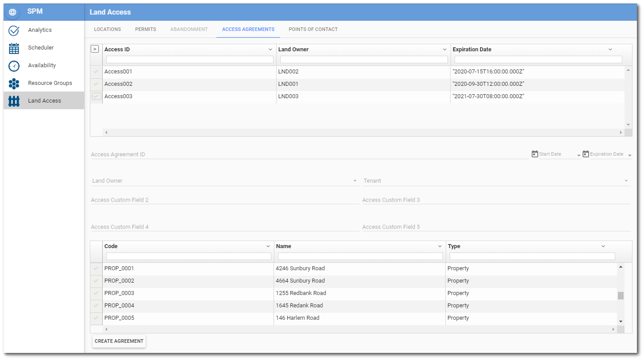Toggle the checkmark for PROP_0004 row
644x360 pixels.
click(x=96, y=306)
